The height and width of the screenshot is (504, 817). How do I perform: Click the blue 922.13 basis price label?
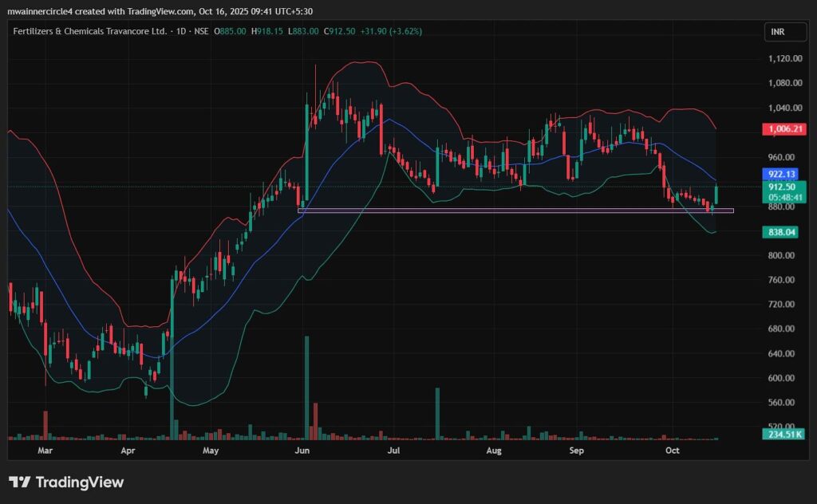click(x=783, y=174)
